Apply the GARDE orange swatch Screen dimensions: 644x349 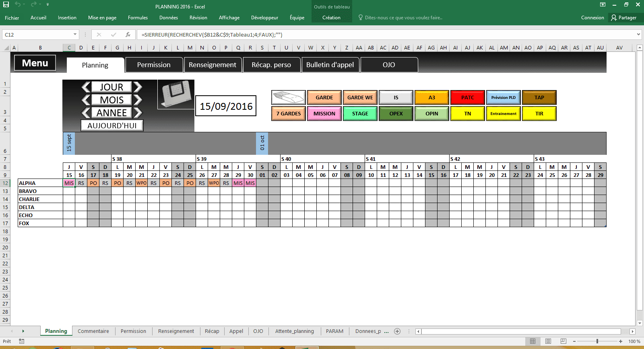pyautogui.click(x=324, y=98)
